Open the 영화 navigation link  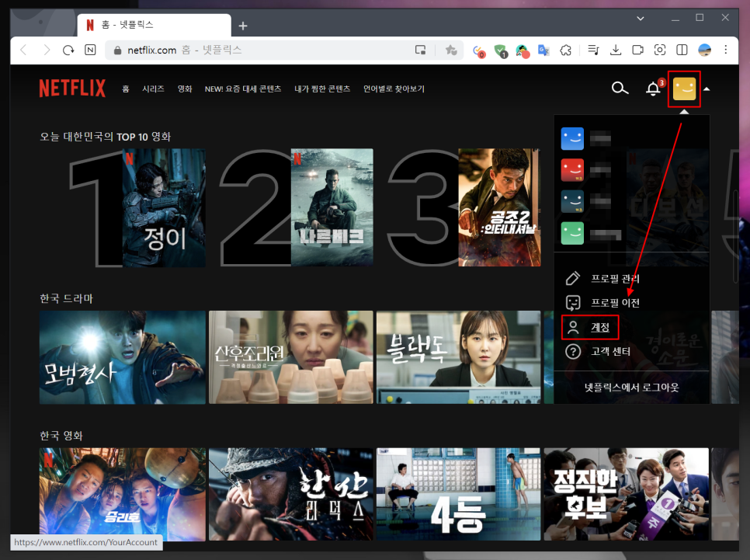(x=185, y=89)
